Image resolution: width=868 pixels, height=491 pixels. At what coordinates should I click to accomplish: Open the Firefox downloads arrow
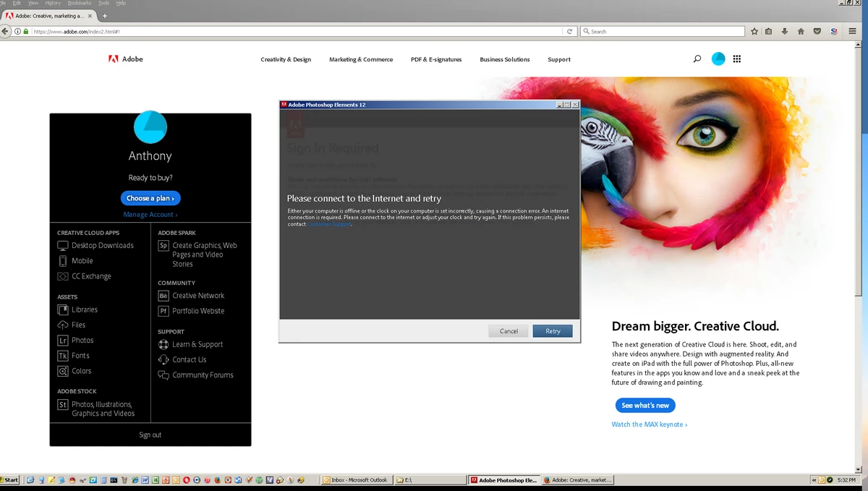(785, 31)
